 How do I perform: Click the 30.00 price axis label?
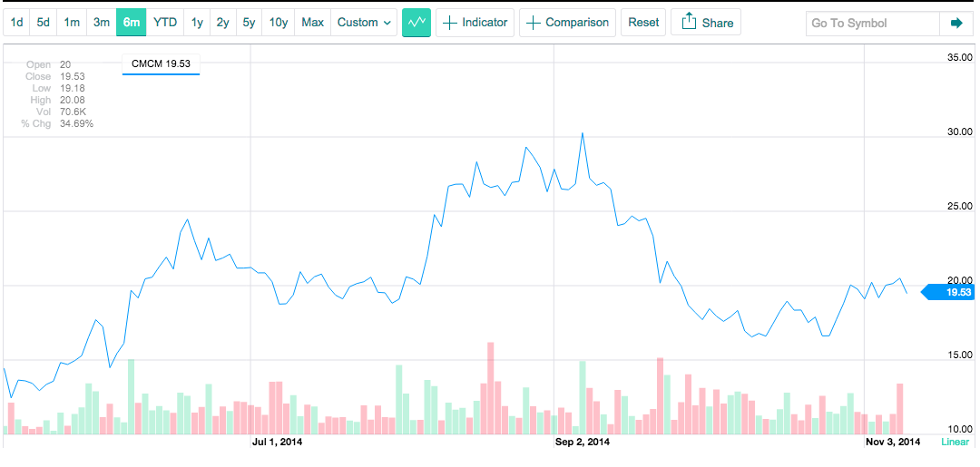(961, 131)
